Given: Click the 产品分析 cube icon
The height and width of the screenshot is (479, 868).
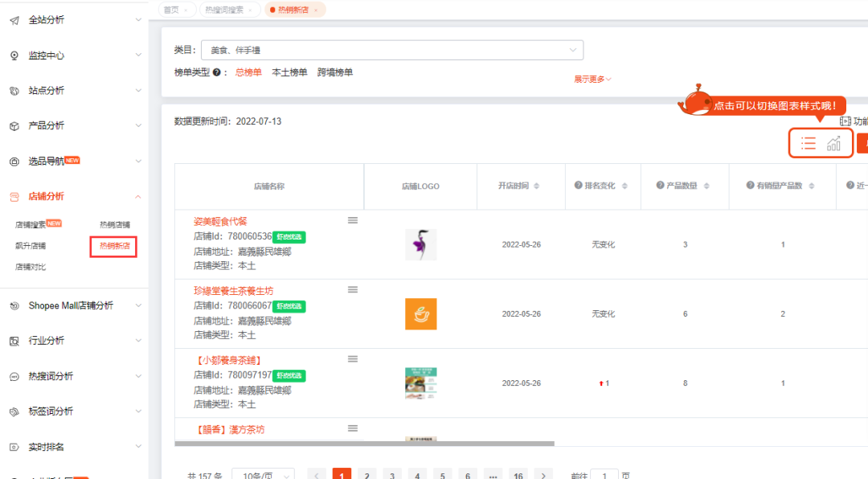Looking at the screenshot, I should 14,126.
